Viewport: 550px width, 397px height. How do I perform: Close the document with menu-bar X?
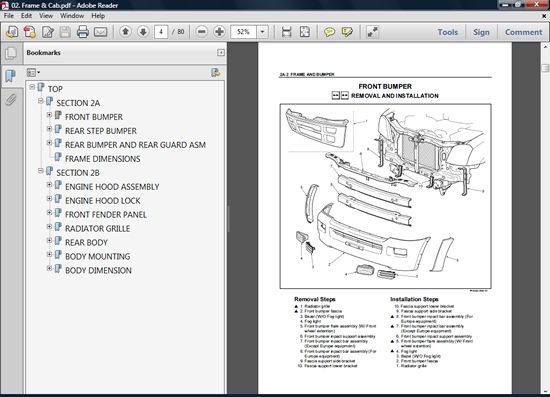point(545,16)
